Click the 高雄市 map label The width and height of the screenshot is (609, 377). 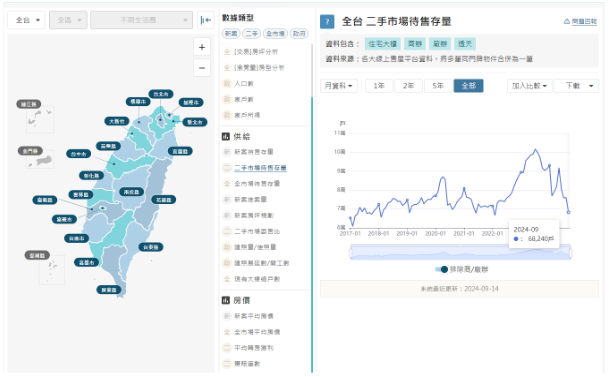coord(87,262)
